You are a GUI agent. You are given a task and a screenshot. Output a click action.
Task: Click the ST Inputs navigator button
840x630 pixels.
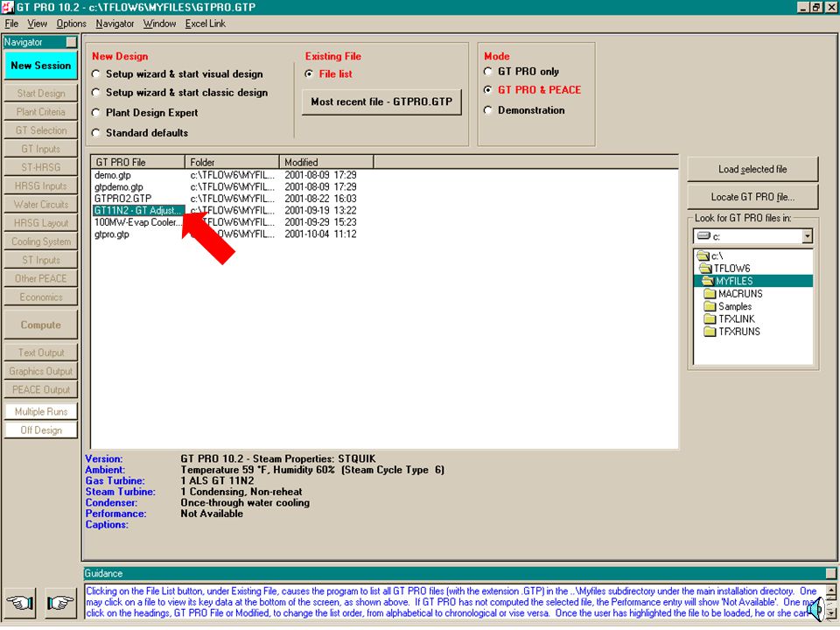tap(41, 260)
